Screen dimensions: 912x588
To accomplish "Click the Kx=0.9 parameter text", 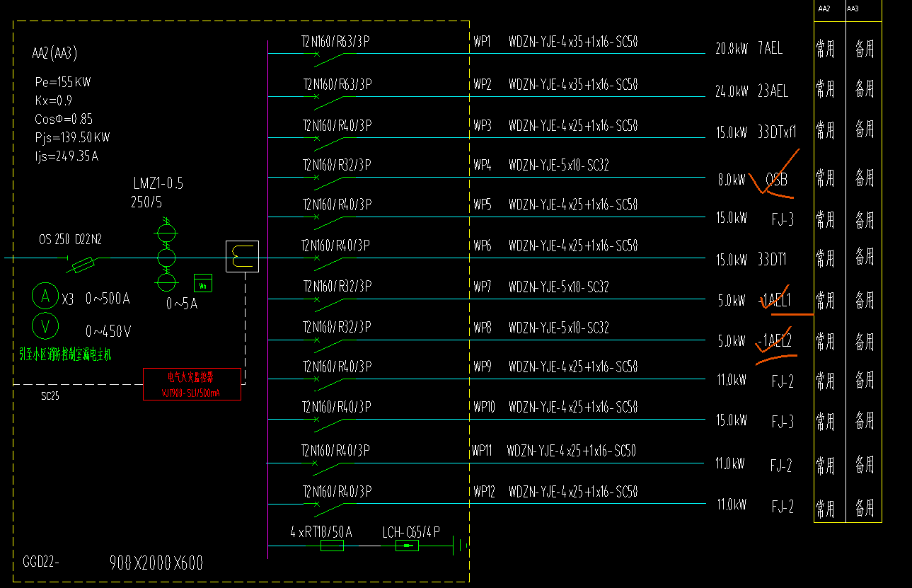I will (x=53, y=100).
